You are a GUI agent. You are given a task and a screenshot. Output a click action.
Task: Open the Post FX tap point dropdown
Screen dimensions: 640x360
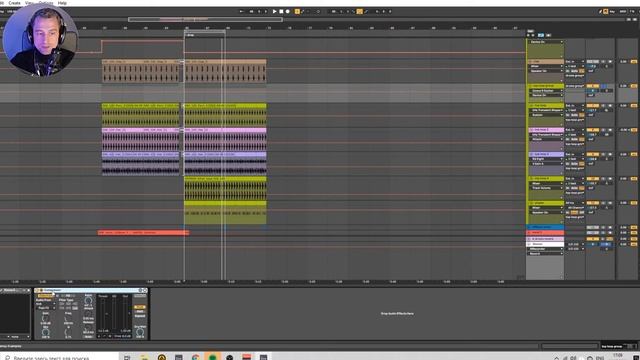point(45,308)
